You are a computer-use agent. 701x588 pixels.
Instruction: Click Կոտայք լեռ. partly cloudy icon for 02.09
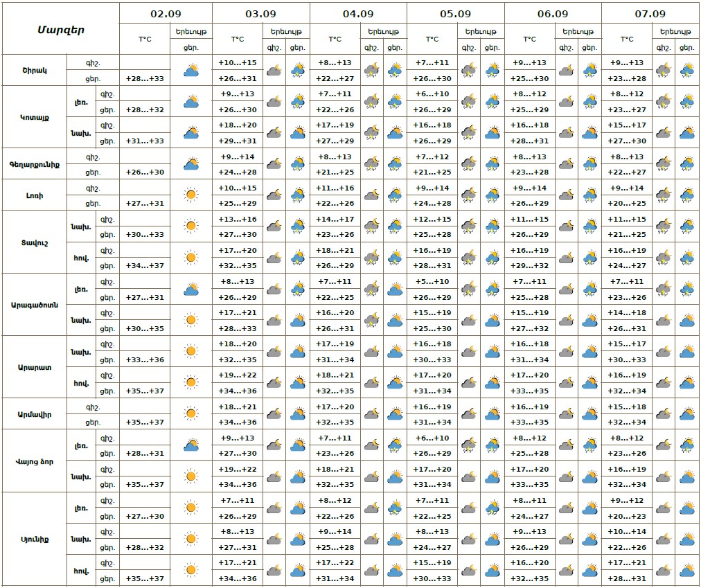[x=191, y=102]
